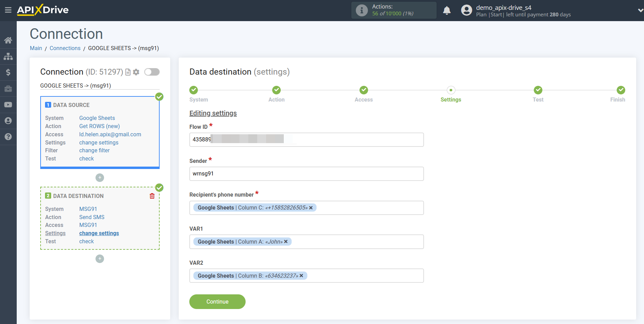Click the connection name GOOGLE SHEETS -> (msg91)

tap(75, 86)
